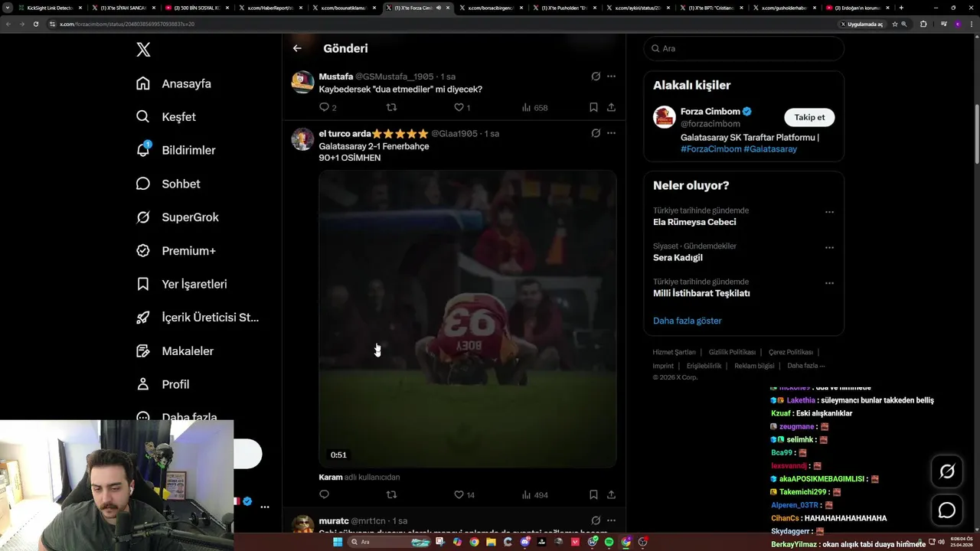This screenshot has width=980, height=551.
Task: Open Grok icon on Mustafa's tweet
Action: click(596, 77)
